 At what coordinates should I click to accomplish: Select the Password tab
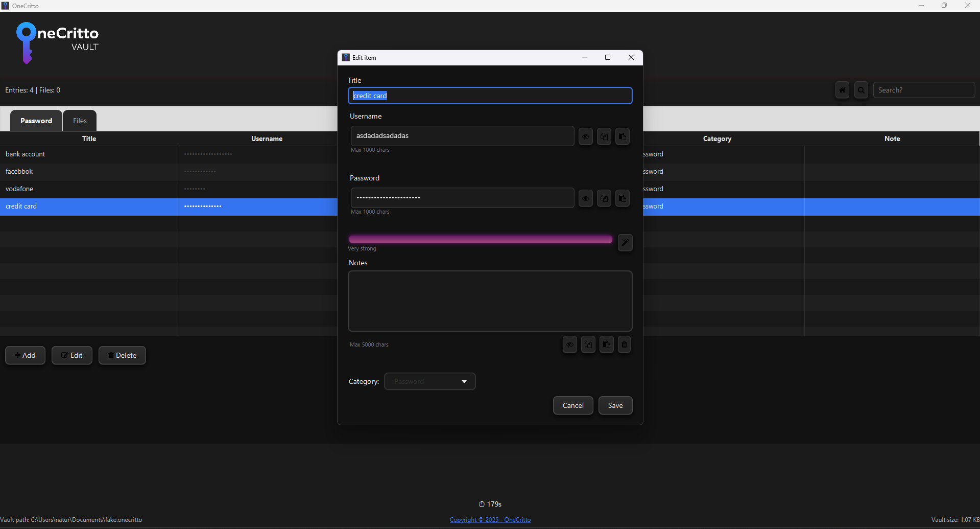[35, 120]
